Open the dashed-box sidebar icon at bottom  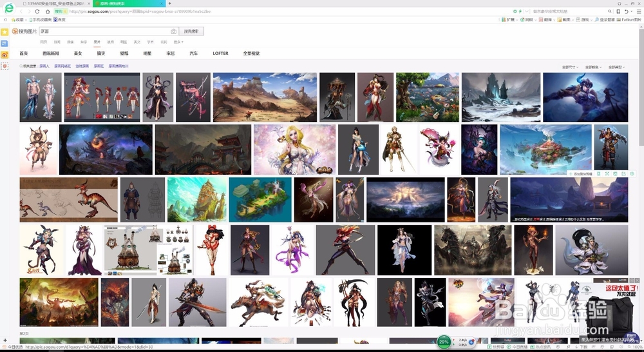pos(5,66)
